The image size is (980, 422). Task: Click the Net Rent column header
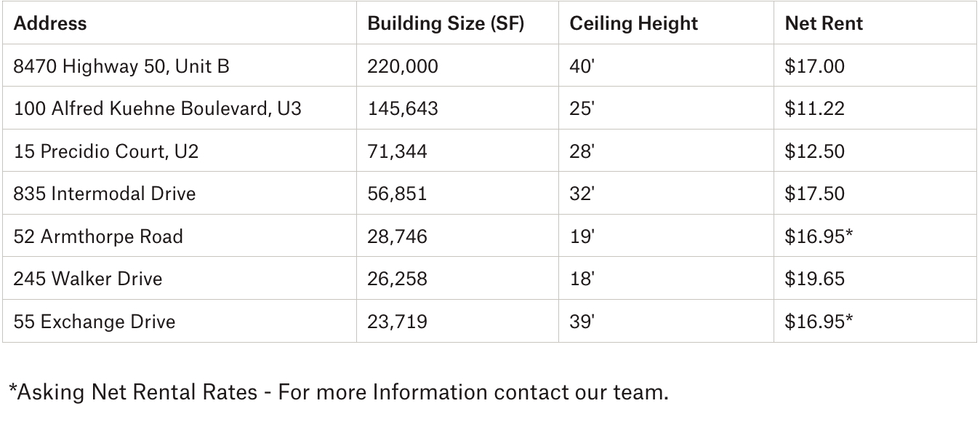(824, 23)
